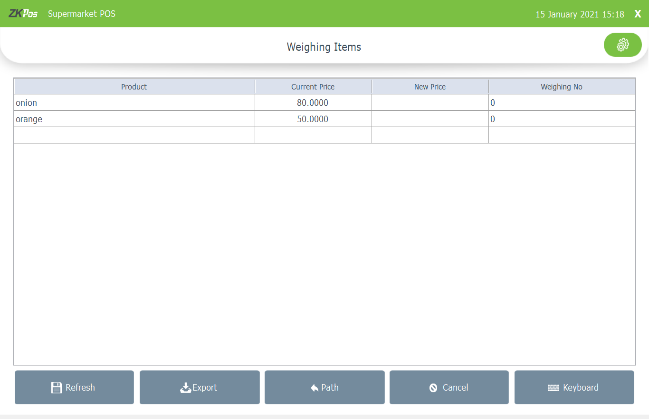Image resolution: width=649 pixels, height=419 pixels.
Task: Click the Supermarket POS title text
Action: tap(82, 14)
